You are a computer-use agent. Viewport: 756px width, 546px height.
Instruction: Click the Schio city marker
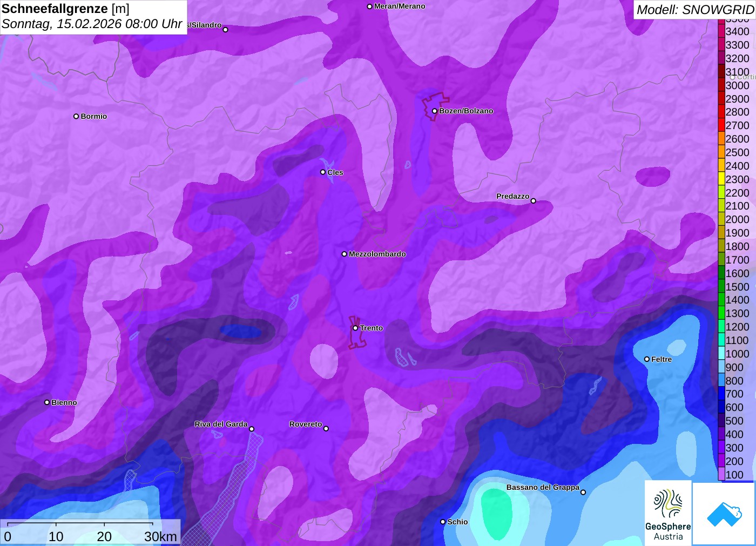443,522
